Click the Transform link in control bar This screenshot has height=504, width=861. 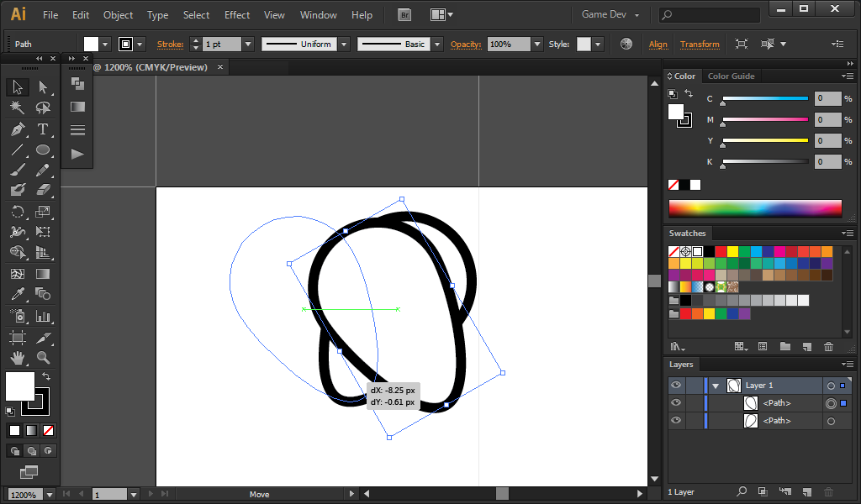(700, 45)
